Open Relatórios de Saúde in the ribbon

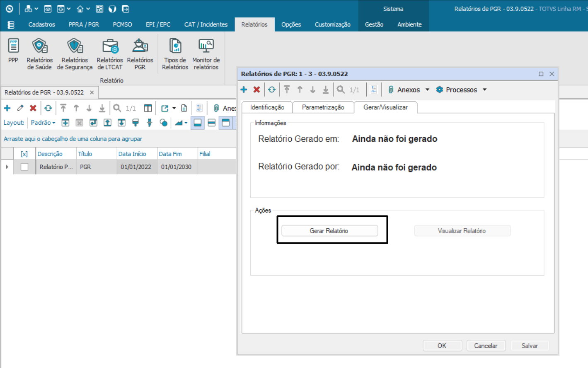click(x=39, y=54)
